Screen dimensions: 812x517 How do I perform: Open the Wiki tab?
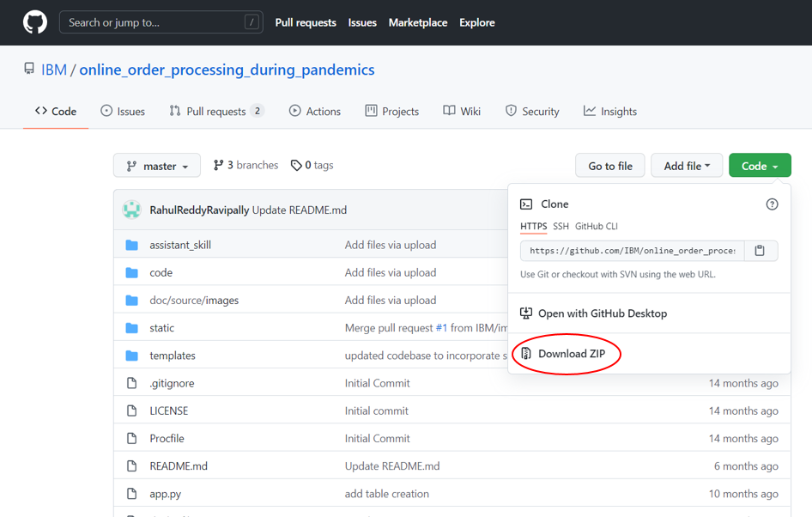click(462, 112)
